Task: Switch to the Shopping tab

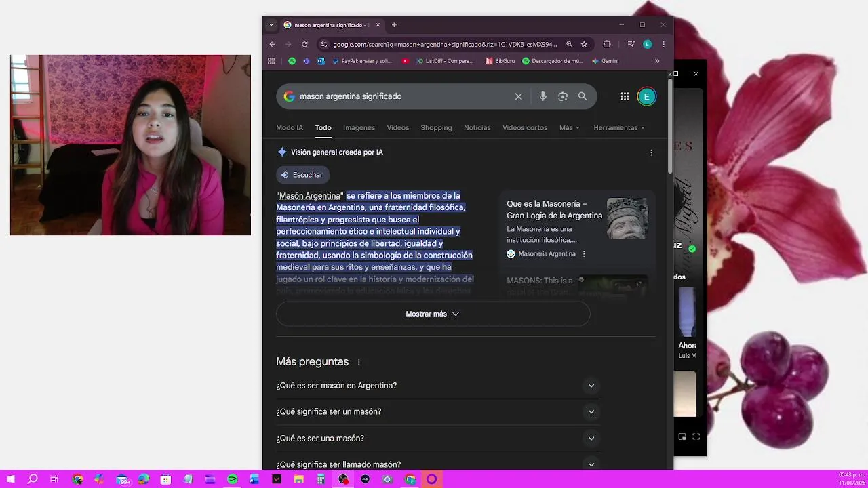Action: pos(436,127)
